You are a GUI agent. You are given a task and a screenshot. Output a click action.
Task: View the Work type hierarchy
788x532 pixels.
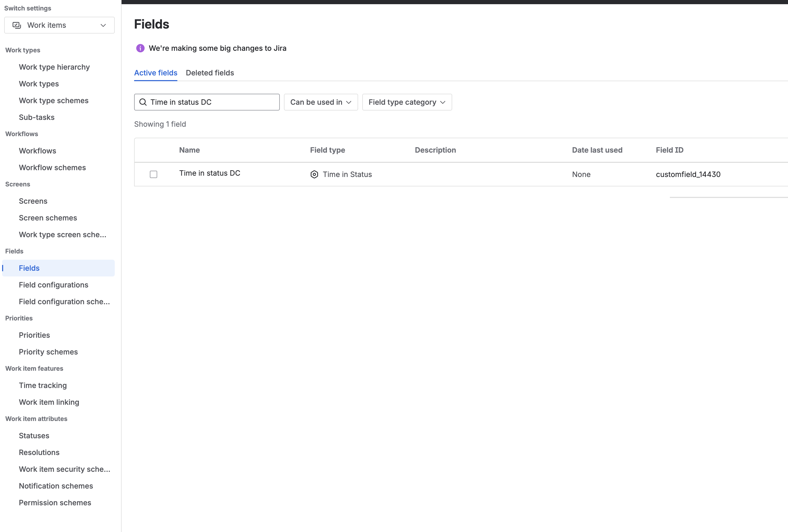[54, 67]
